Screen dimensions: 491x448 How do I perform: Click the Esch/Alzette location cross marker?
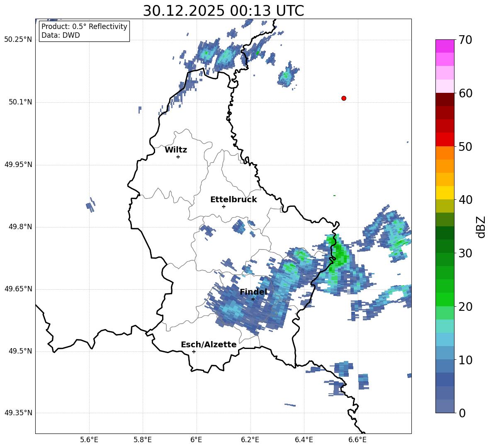click(194, 351)
